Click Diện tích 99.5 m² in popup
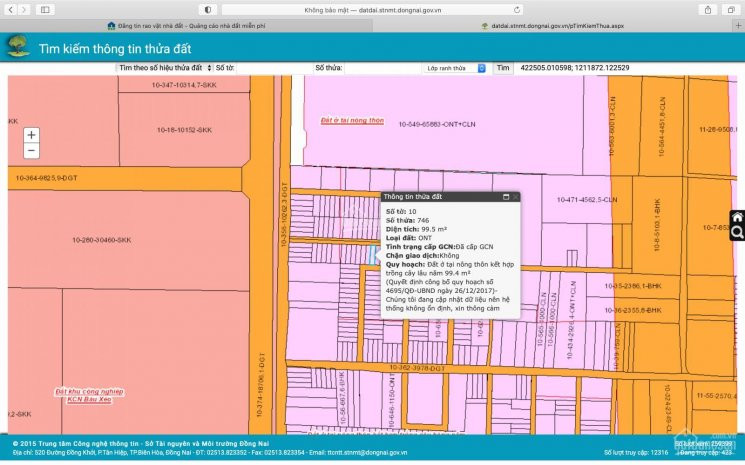Screen dimensions: 745x465 coord(416,229)
